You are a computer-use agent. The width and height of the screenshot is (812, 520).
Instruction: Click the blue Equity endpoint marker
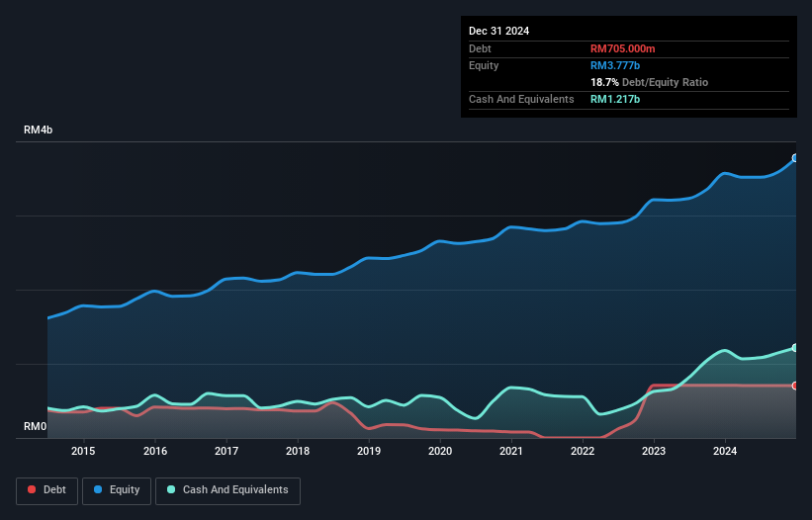pyautogui.click(x=795, y=158)
